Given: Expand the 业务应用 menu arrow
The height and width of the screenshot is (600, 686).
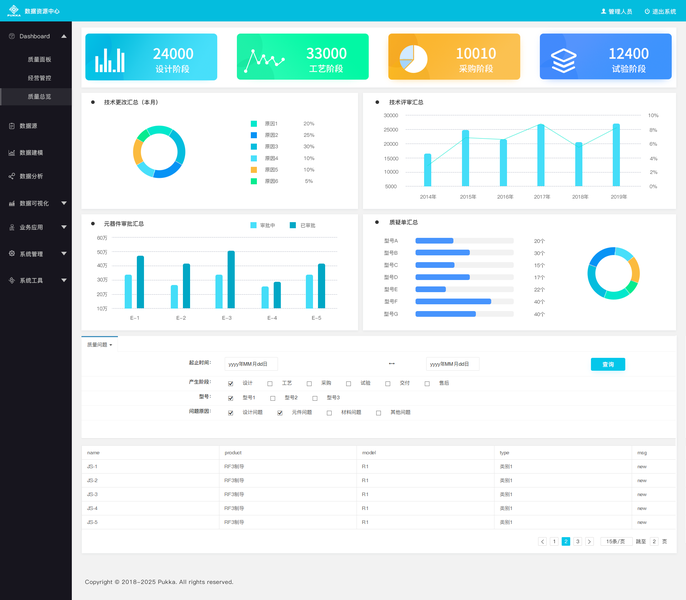Looking at the screenshot, I should click(64, 227).
